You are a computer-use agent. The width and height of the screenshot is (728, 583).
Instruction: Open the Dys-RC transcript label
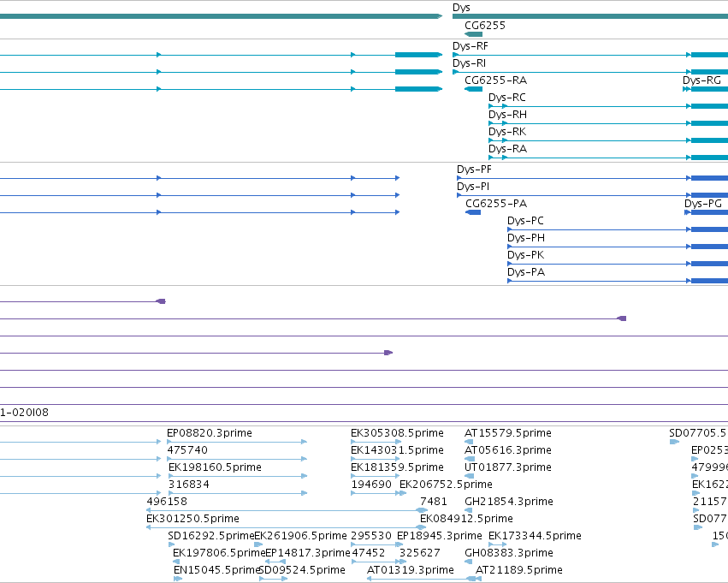(x=507, y=98)
